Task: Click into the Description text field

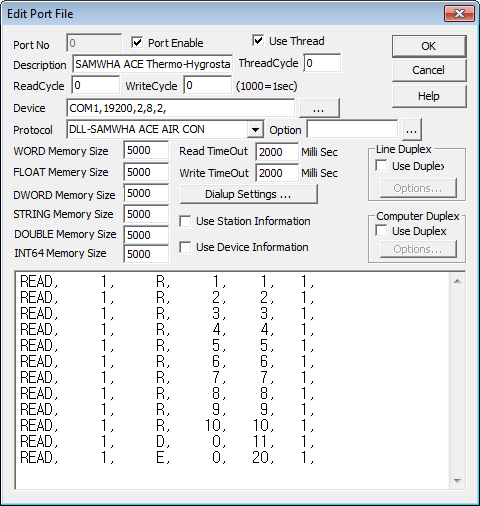Action: tap(152, 64)
